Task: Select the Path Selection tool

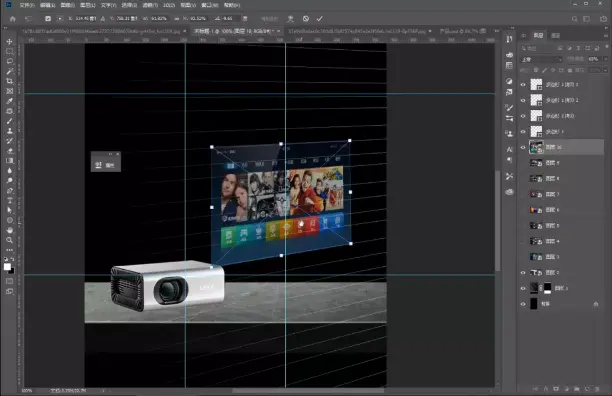Action: tap(9, 210)
